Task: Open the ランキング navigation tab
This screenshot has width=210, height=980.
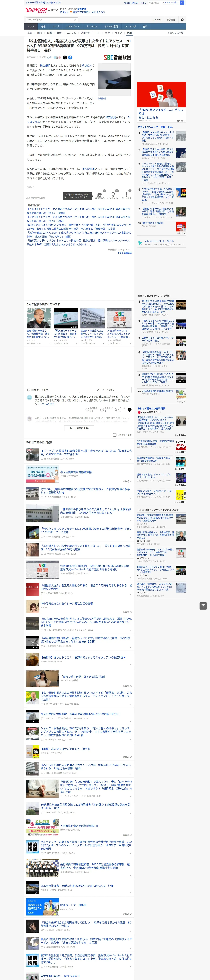Action: 130,26
